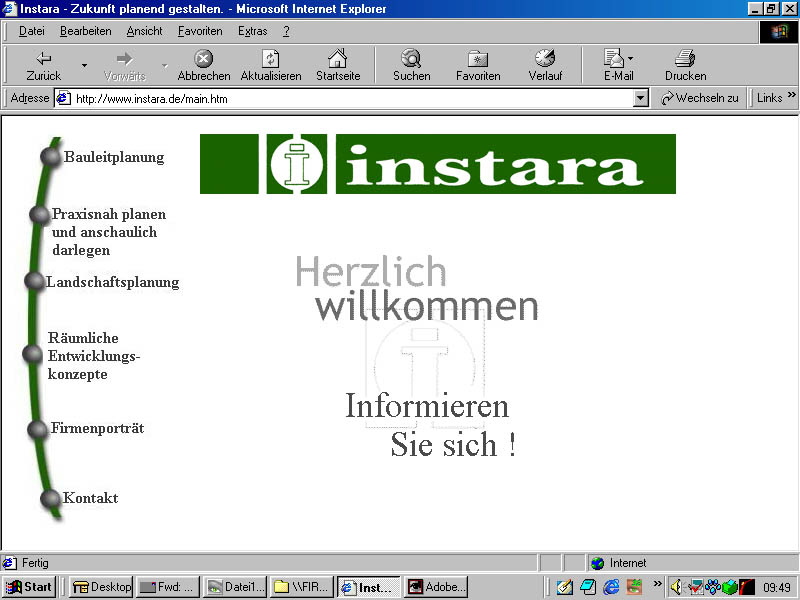Open the Favoriten toolbar button

coord(478,66)
